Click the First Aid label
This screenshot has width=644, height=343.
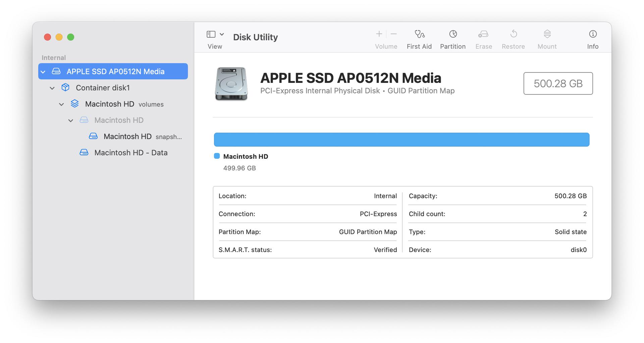(419, 46)
